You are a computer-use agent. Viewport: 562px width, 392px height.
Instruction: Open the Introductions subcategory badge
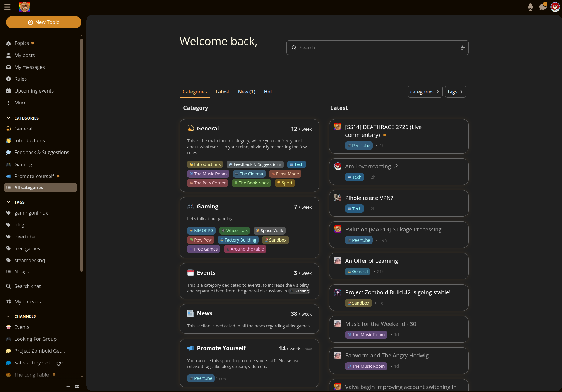(x=205, y=164)
